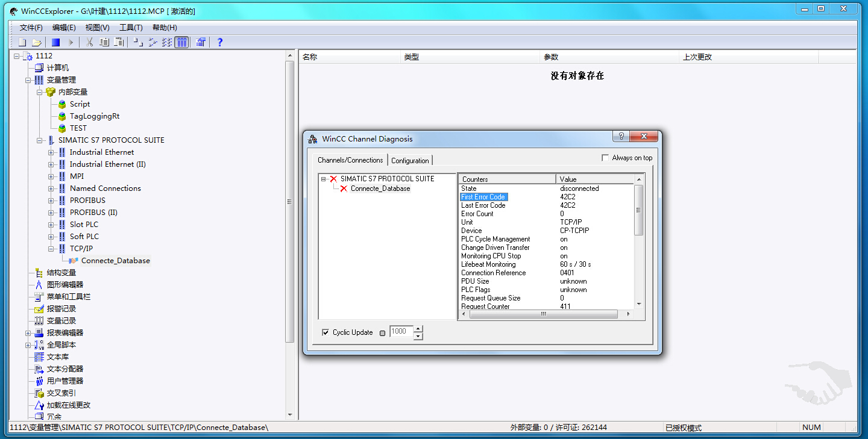Select the Channels/Connections tab
The image size is (868, 439).
(350, 160)
